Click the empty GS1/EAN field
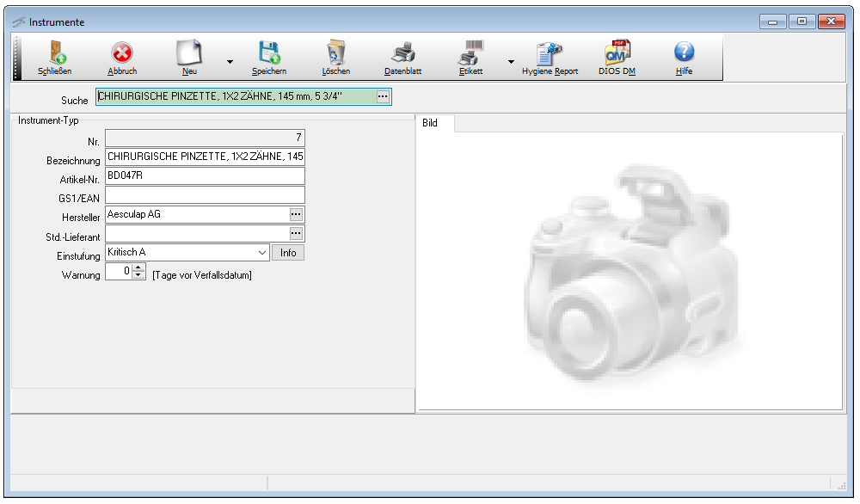860x504 pixels. click(x=205, y=195)
